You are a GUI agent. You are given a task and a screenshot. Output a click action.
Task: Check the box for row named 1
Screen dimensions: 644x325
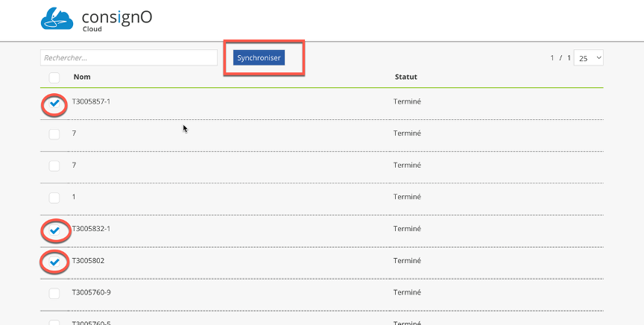click(54, 198)
